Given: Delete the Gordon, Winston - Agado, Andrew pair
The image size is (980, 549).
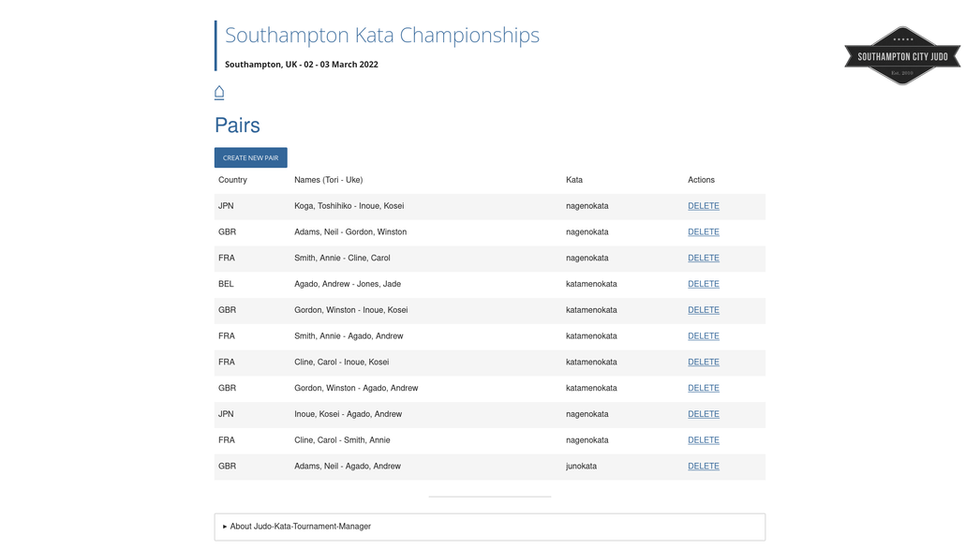Looking at the screenshot, I should tap(703, 388).
